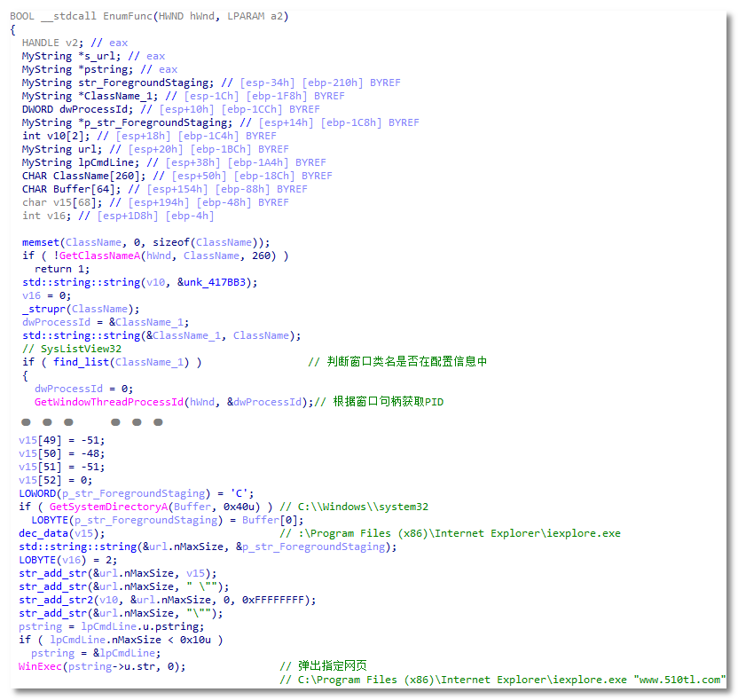Select the unk_417BB3 data reference
Screen dimensions: 738x700
(219, 282)
